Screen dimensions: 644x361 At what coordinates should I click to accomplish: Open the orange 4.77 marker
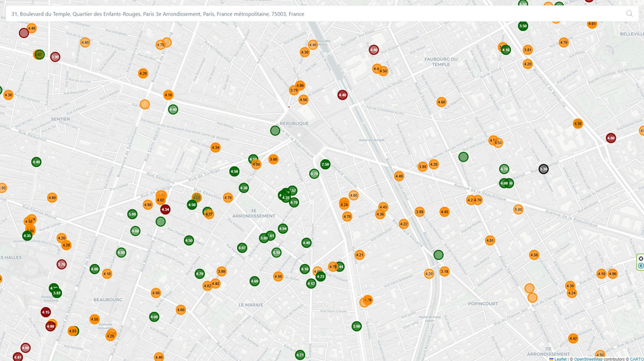[209, 214]
